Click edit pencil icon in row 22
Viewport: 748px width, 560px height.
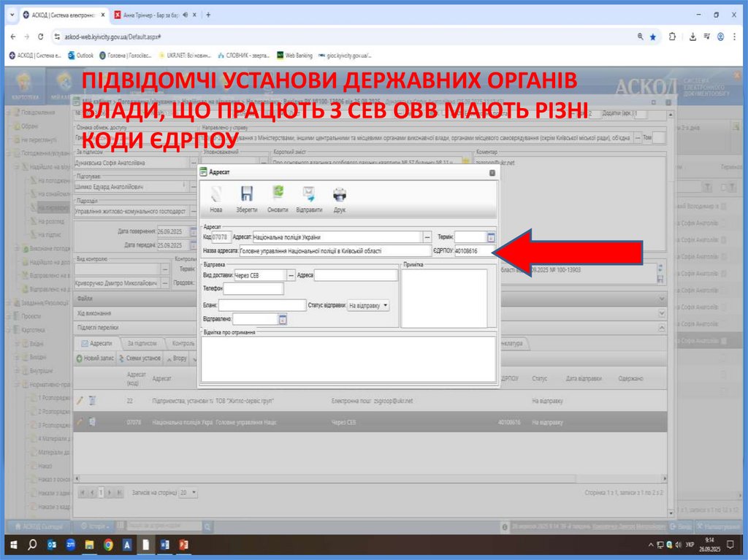pos(80,401)
